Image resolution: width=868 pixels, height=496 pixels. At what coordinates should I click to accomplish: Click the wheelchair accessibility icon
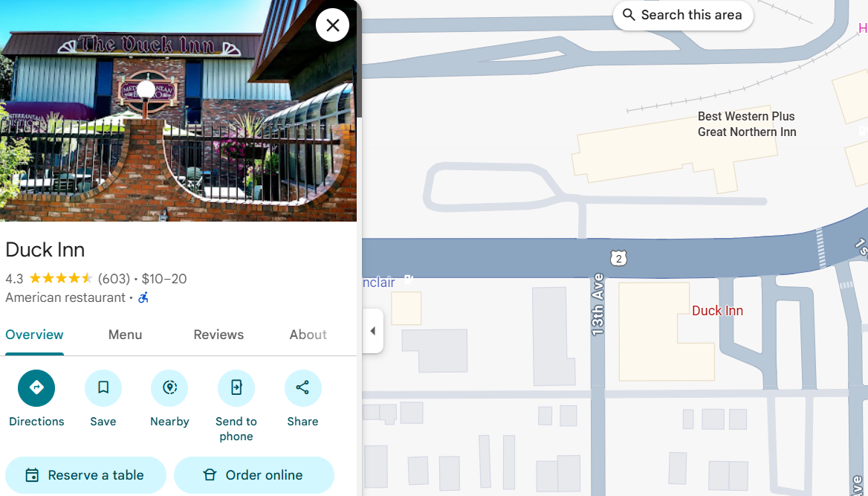click(x=143, y=298)
